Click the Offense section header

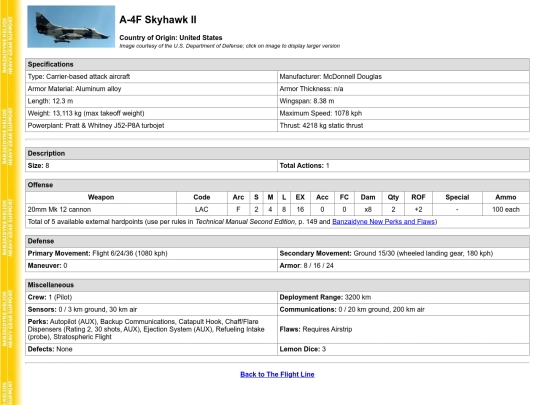tap(277, 185)
